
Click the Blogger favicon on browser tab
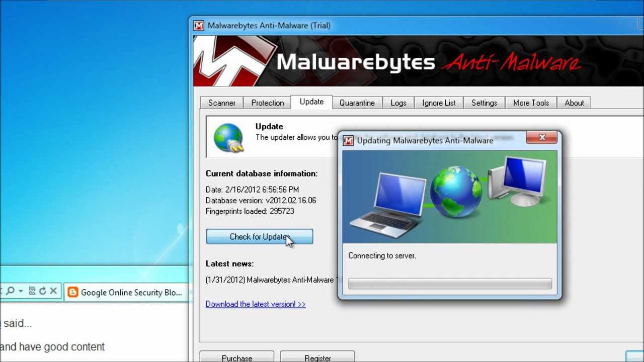tap(73, 292)
